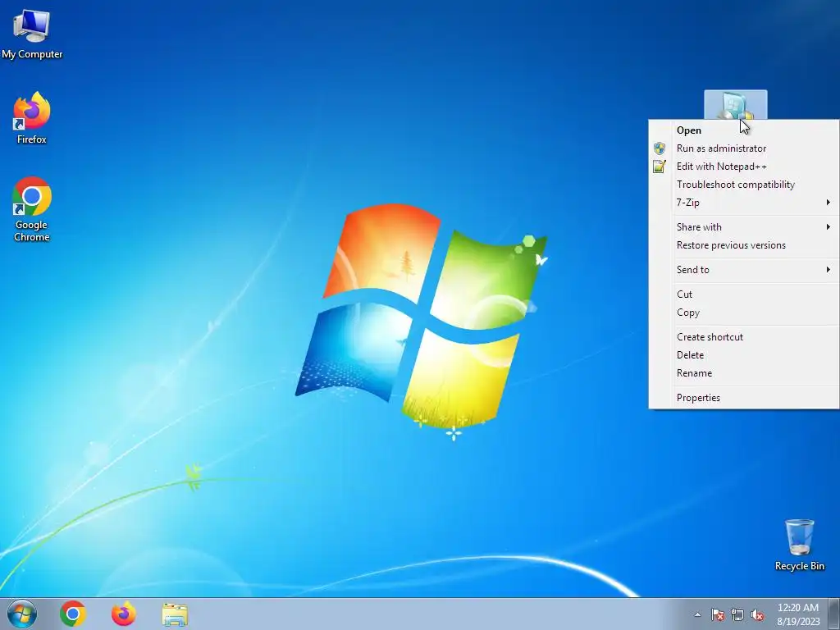
Task: Click the Run as administrator shield icon
Action: tap(660, 148)
